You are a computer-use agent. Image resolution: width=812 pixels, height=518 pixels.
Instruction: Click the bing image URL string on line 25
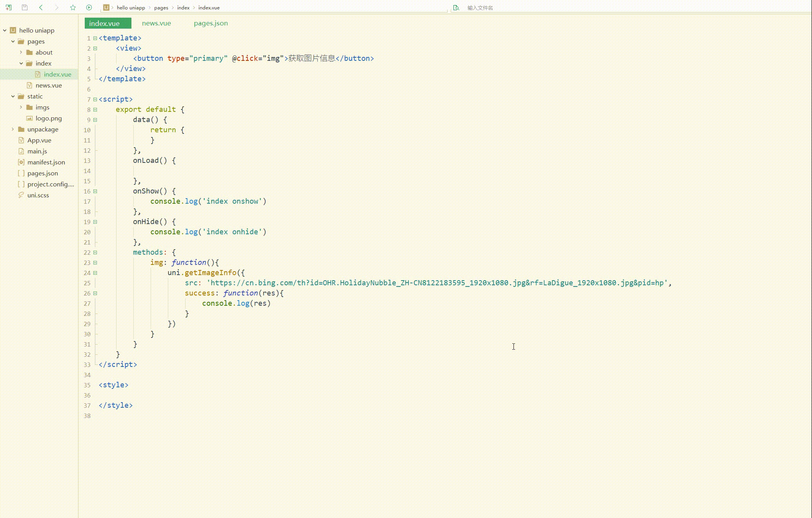437,283
